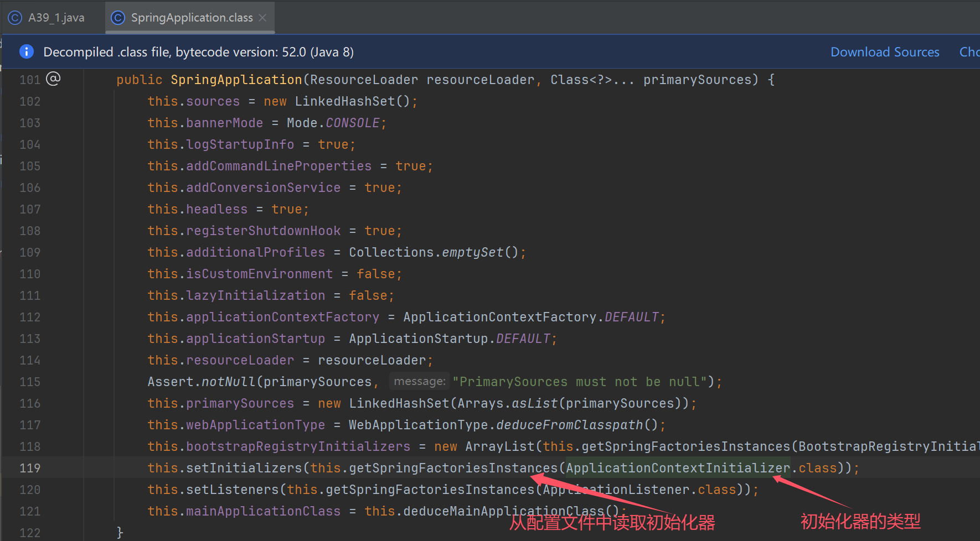The height and width of the screenshot is (541, 980).
Task: Click 'registerShutdownHook' on line 108
Action: 263,231
